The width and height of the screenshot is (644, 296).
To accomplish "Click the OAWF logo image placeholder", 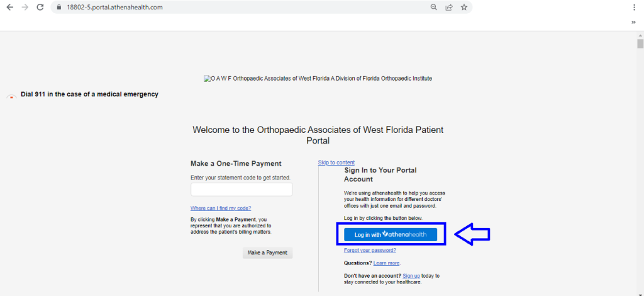I will pos(318,78).
